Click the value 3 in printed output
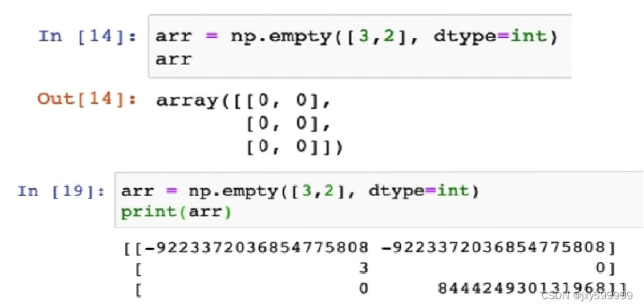This screenshot has height=308, width=644. [363, 268]
